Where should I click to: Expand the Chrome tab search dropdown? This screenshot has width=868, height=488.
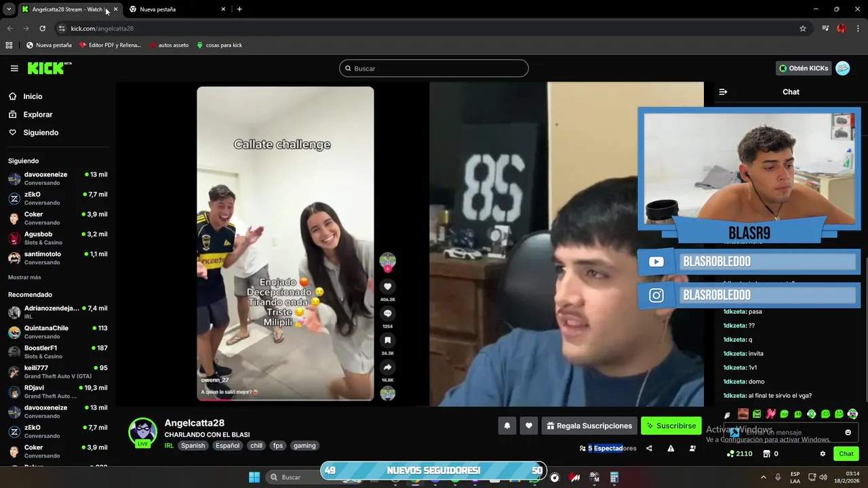[9, 9]
